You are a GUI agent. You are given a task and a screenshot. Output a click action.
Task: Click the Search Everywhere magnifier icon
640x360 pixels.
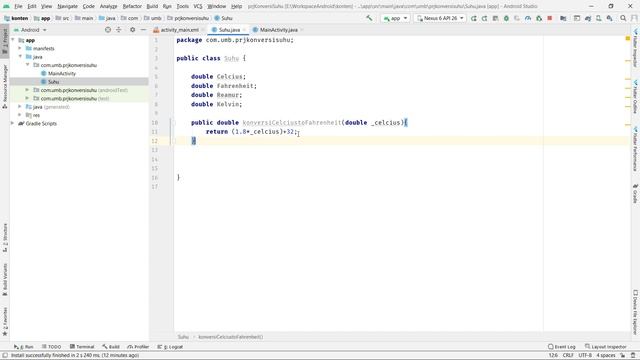pos(623,18)
